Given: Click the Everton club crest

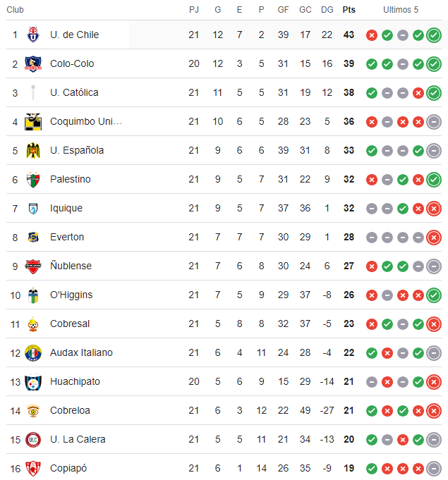Looking at the screenshot, I should tap(33, 237).
